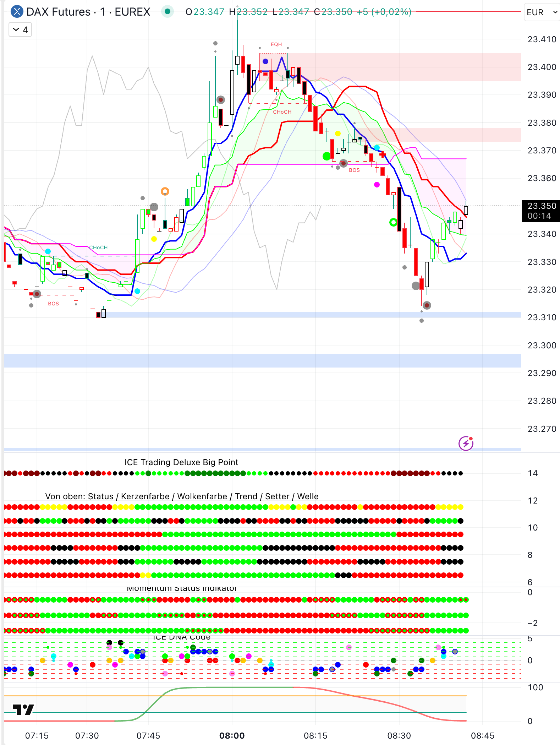Select the orange ring marker on the chart
Image resolution: width=560 pixels, height=745 pixels.
click(x=165, y=192)
